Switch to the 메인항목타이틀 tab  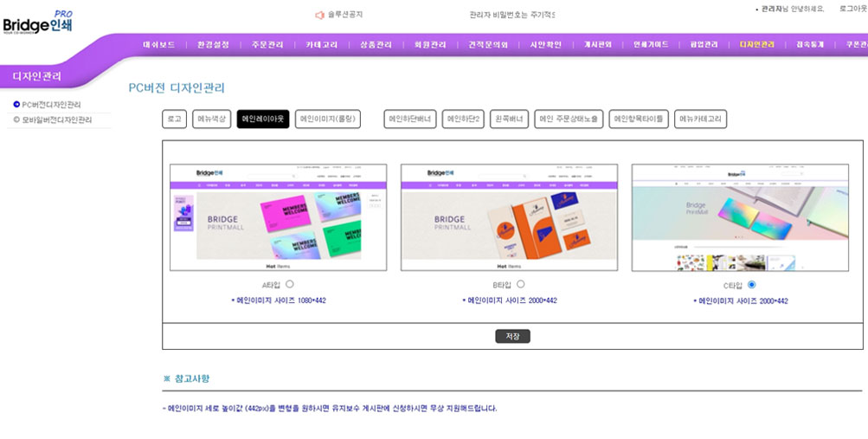pyautogui.click(x=639, y=119)
